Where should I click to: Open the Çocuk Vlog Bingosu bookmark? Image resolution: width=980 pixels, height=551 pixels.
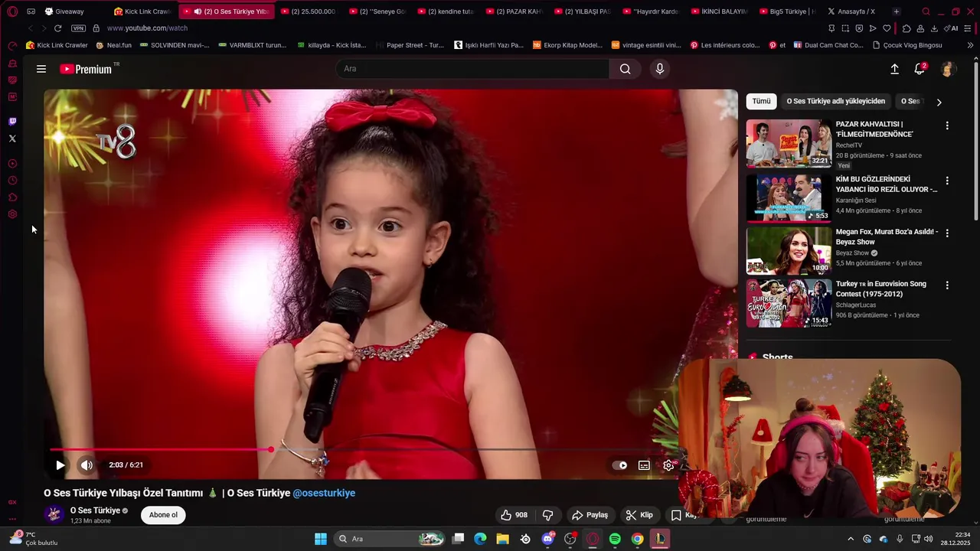[x=907, y=45]
